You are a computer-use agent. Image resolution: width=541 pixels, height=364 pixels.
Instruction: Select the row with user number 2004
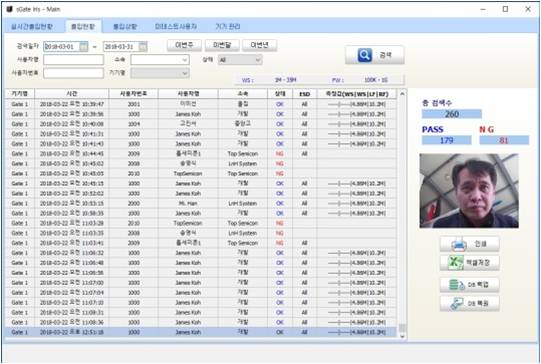[201, 124]
